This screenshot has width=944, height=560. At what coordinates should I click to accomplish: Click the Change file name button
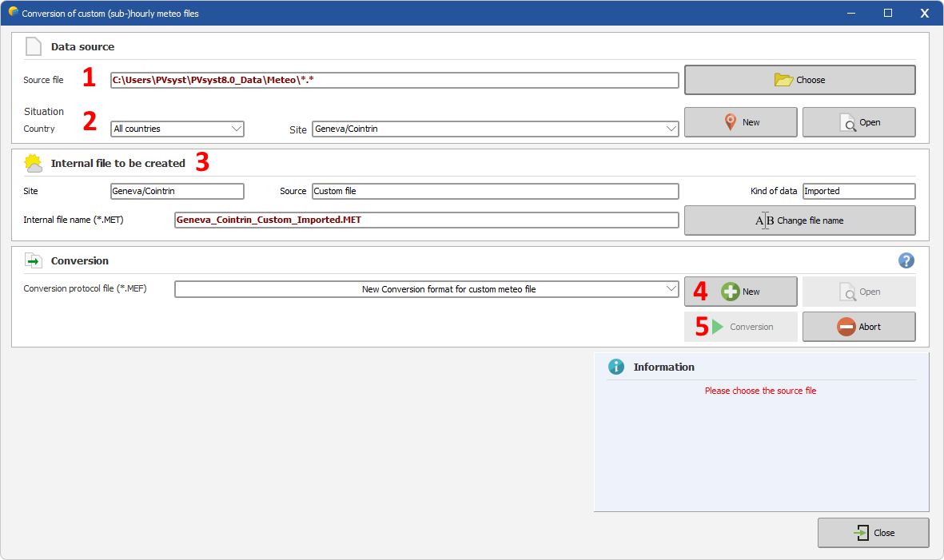pos(799,220)
